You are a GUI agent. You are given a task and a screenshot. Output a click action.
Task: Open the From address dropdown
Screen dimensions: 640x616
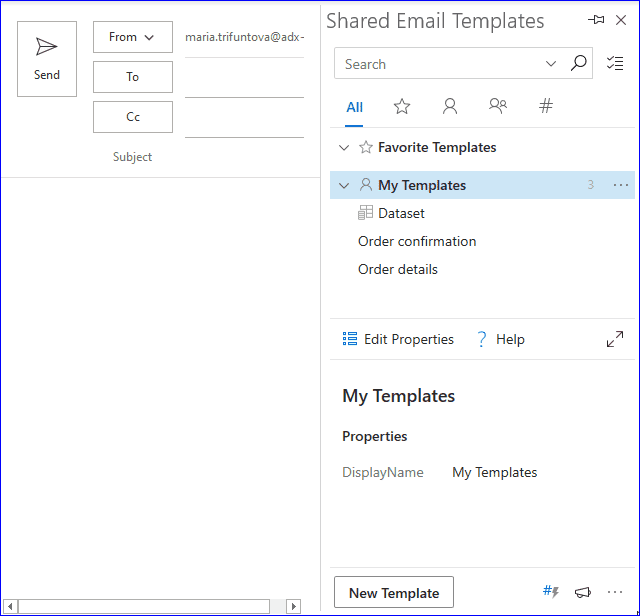[x=133, y=37]
